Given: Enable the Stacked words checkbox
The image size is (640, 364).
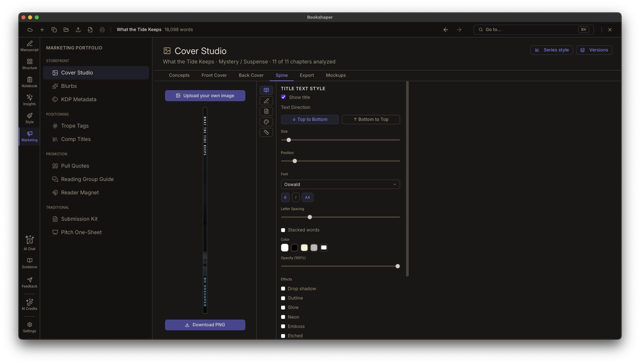Looking at the screenshot, I should (283, 230).
